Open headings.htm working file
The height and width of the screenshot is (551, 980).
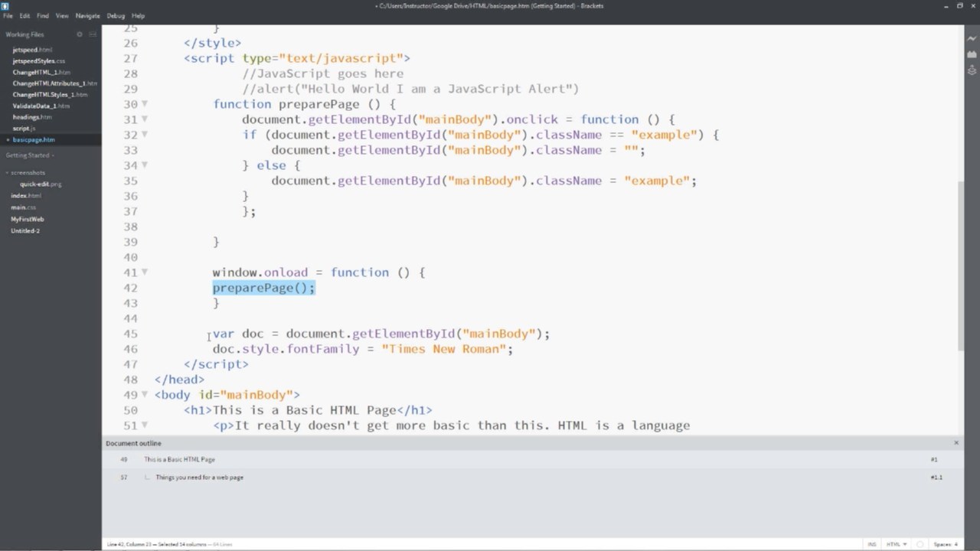pos(32,117)
